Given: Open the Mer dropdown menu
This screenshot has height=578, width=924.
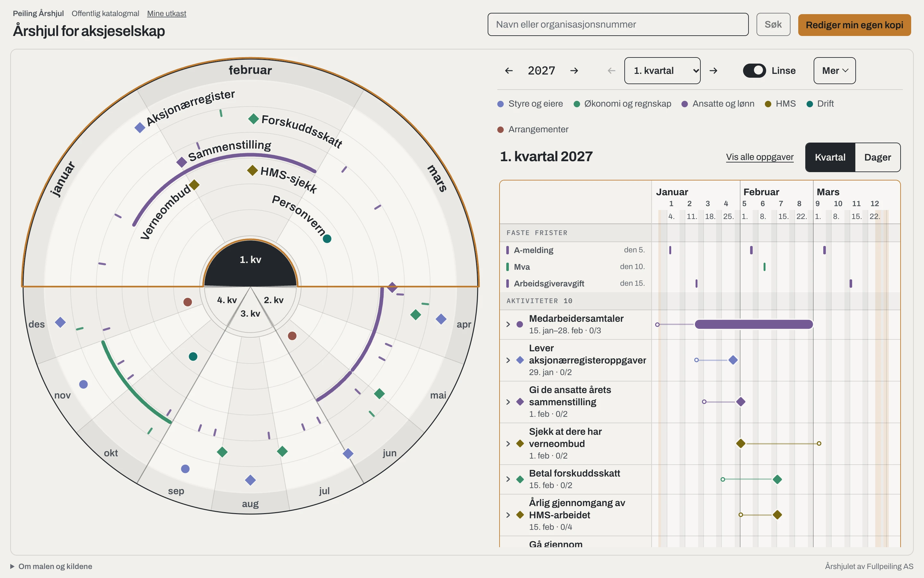Looking at the screenshot, I should (835, 71).
